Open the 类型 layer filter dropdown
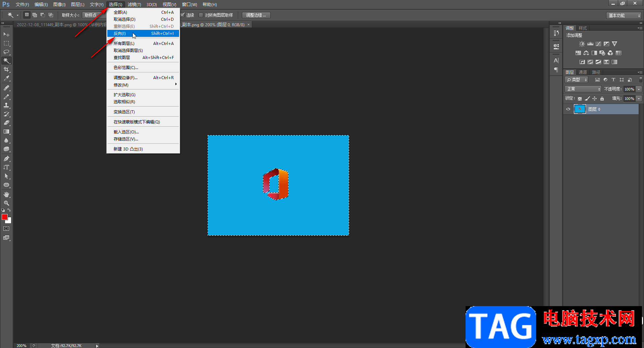644x348 pixels. [x=577, y=80]
